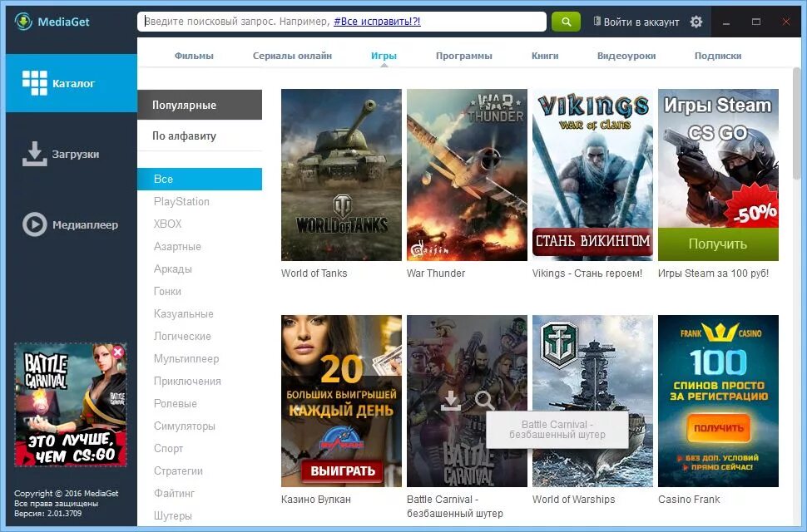Select the Все category
807x532 pixels.
pos(200,179)
